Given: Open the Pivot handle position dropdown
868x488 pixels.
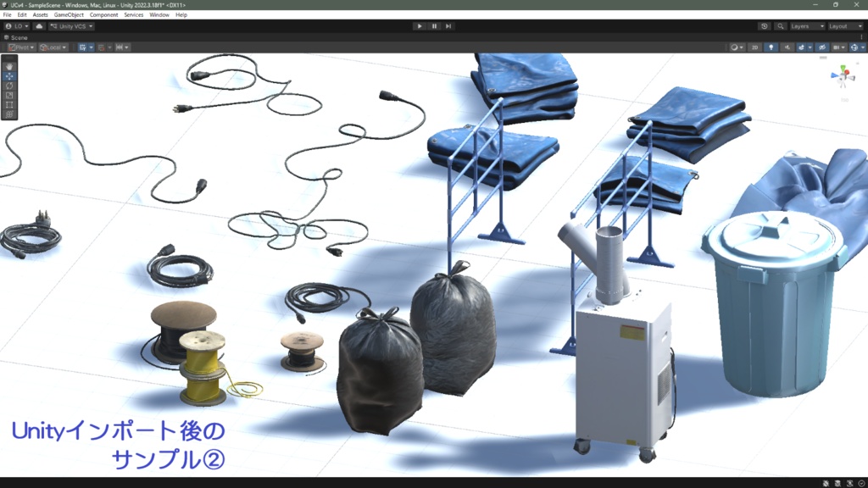Looking at the screenshot, I should [x=21, y=47].
